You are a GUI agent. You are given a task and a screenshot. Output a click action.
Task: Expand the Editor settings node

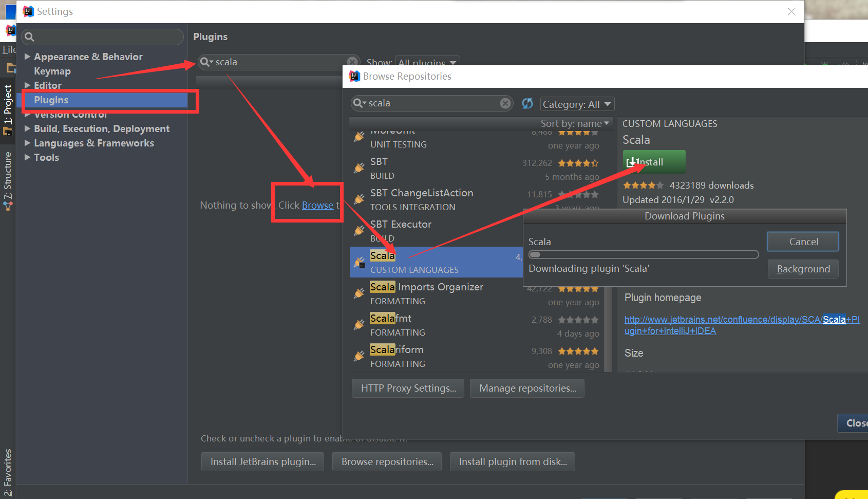tap(28, 85)
